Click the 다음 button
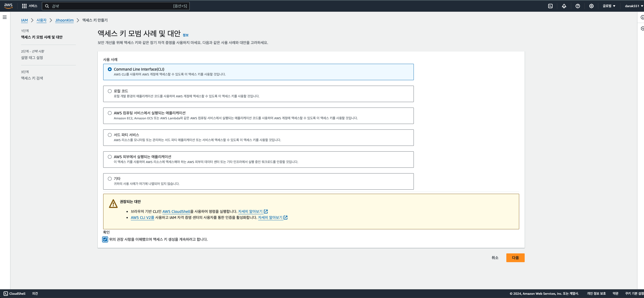 (x=515, y=258)
